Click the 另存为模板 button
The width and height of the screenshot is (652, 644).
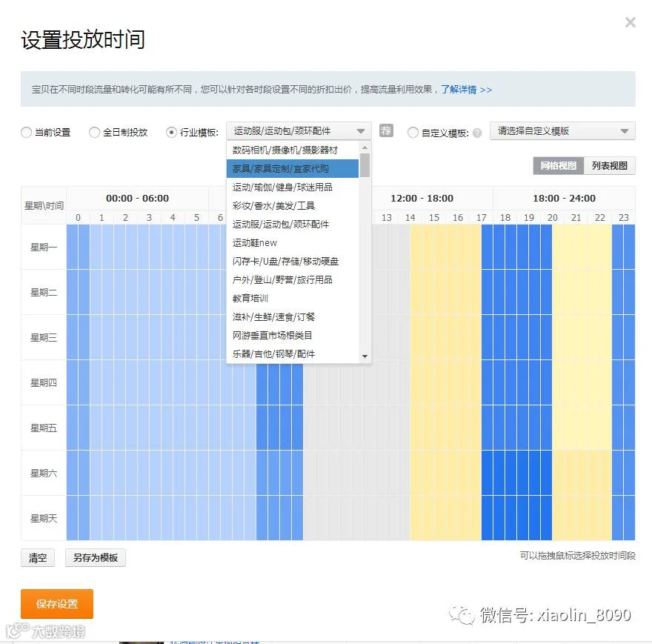click(x=96, y=557)
